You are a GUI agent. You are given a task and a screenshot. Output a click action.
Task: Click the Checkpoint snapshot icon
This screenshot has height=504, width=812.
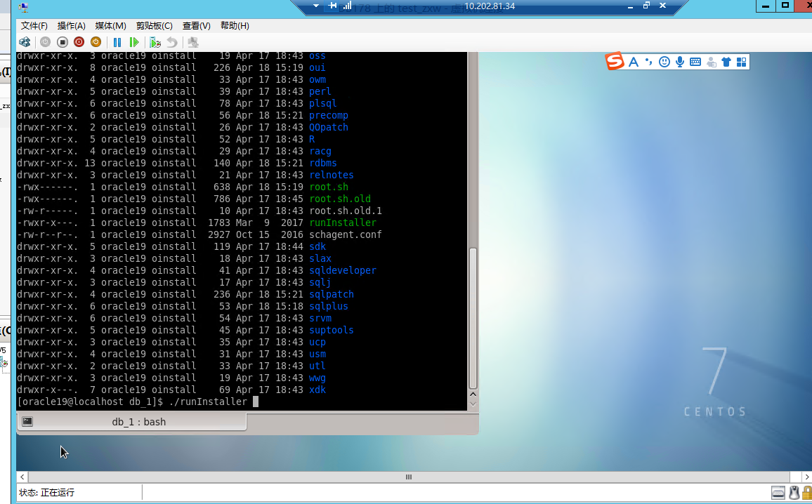coord(155,42)
